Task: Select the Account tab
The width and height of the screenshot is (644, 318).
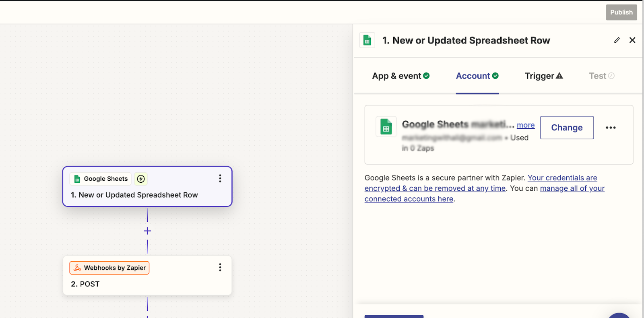Action: (477, 76)
